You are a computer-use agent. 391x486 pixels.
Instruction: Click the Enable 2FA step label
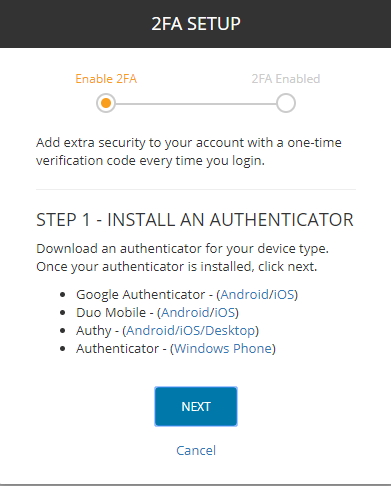106,79
